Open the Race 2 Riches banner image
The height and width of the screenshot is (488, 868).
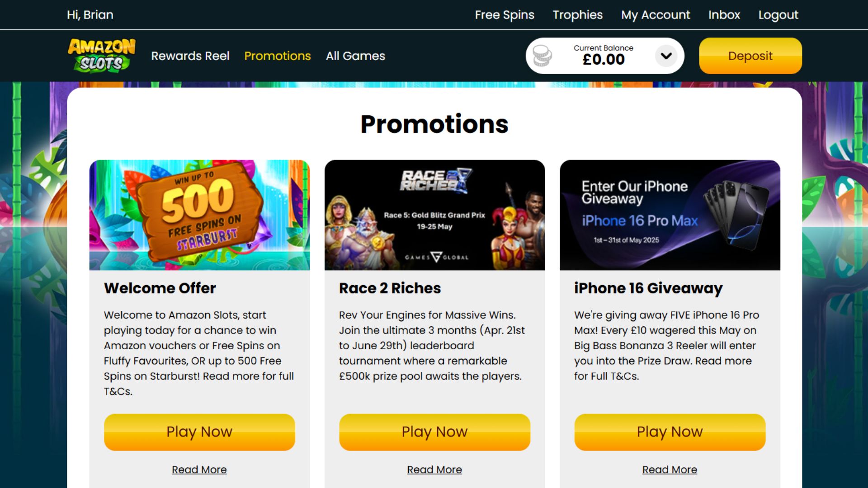click(434, 215)
